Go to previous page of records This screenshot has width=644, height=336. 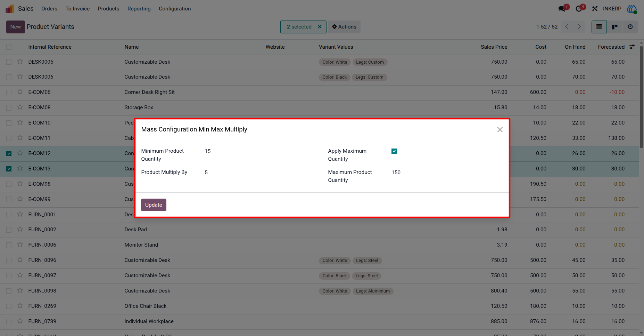[x=567, y=27]
